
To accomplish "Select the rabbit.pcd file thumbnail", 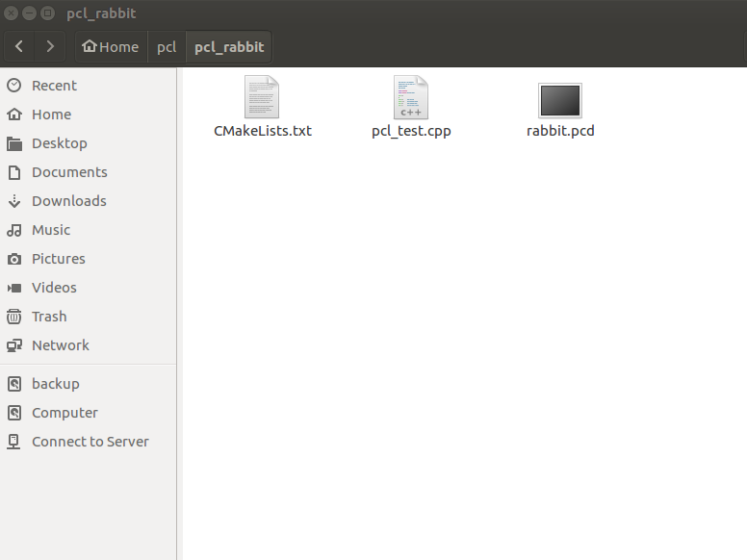I will (560, 100).
